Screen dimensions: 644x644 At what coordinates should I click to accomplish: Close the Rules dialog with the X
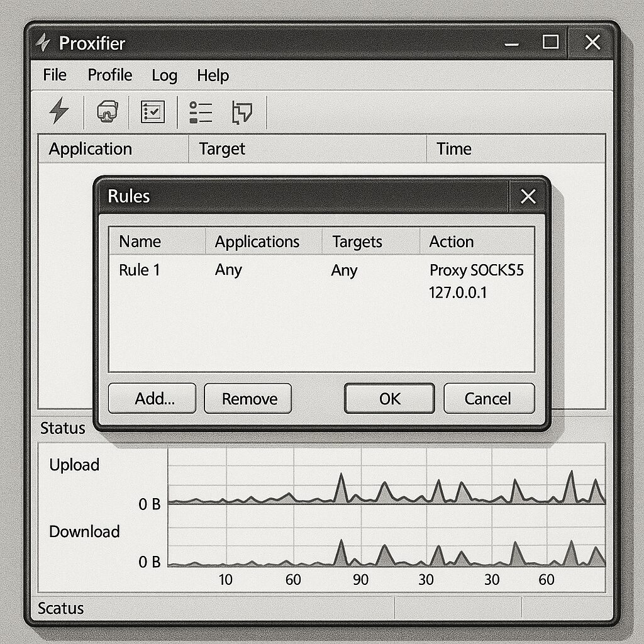[x=528, y=196]
